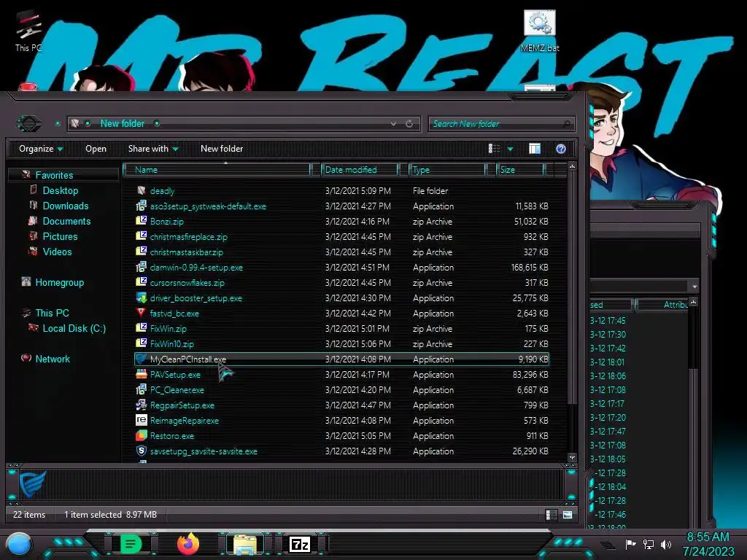Image resolution: width=747 pixels, height=560 pixels.
Task: Open Action Center flag tray icon
Action: [630, 544]
